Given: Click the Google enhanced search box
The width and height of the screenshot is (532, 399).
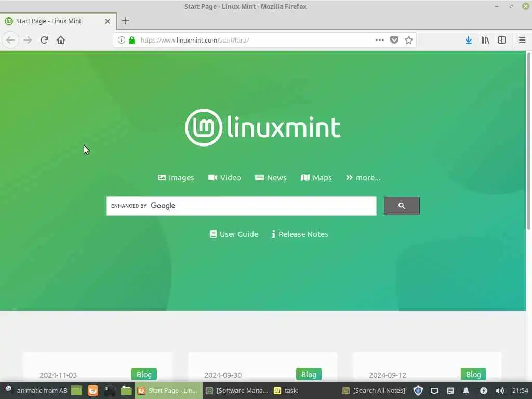Looking at the screenshot, I should click(241, 206).
